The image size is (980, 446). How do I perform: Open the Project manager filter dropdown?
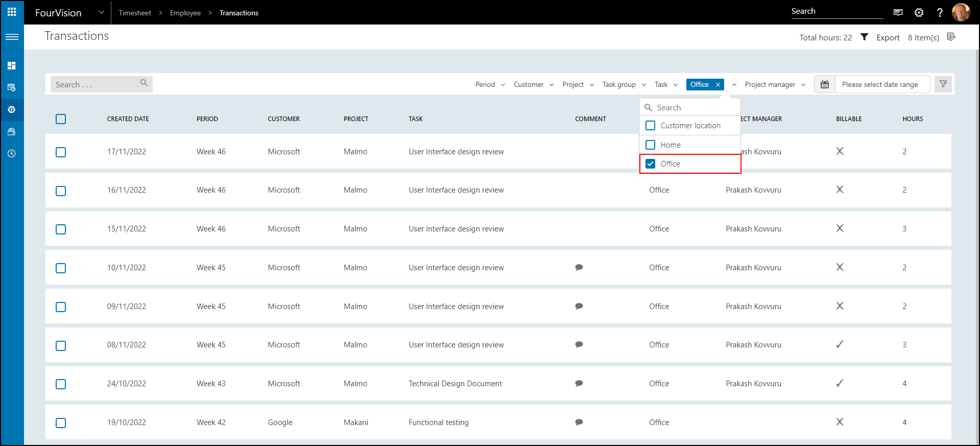(775, 85)
